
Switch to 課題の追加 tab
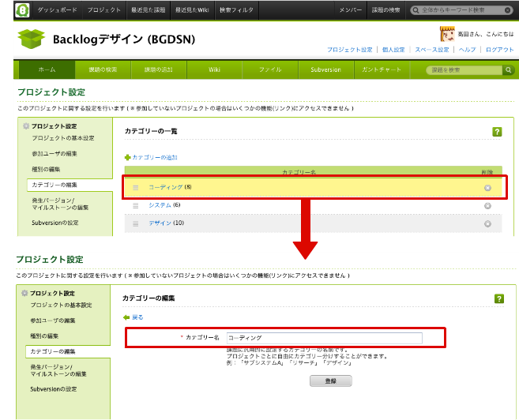click(x=159, y=69)
